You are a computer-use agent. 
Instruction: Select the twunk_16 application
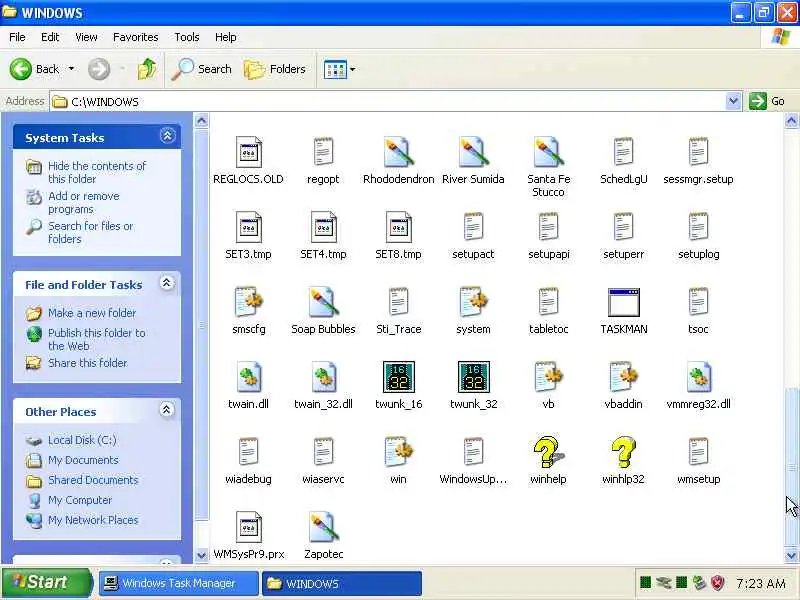[398, 377]
